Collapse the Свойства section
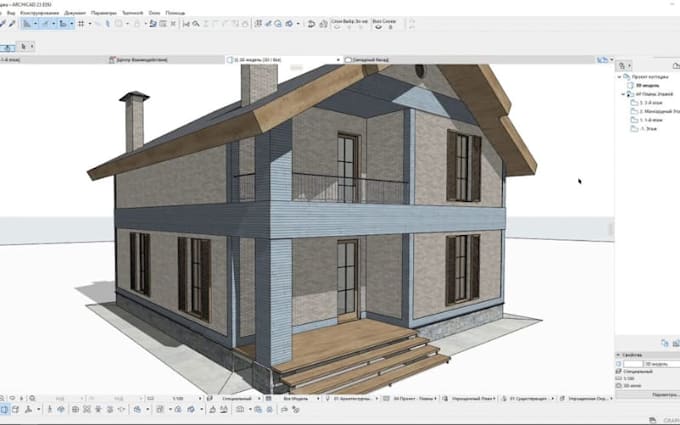 pos(618,355)
